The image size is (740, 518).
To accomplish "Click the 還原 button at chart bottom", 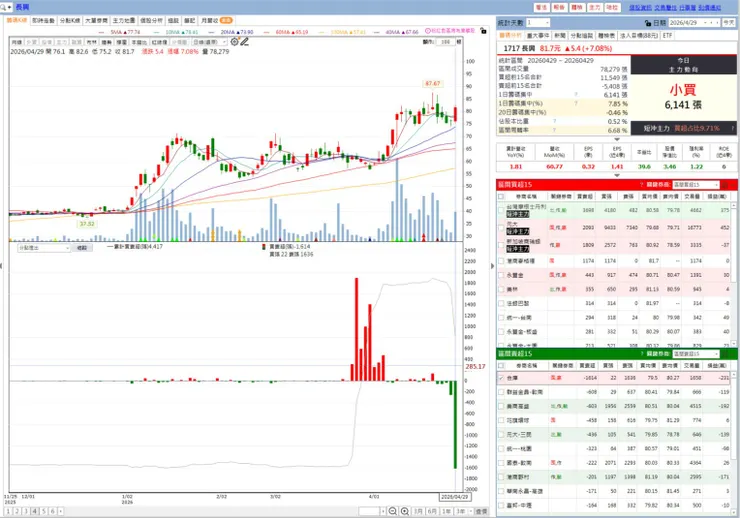I will tap(481, 511).
